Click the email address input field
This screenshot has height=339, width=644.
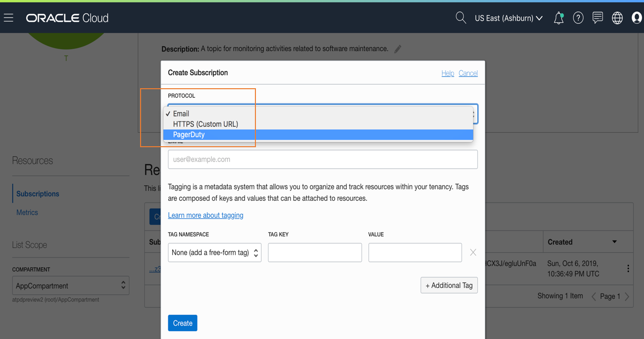point(323,160)
